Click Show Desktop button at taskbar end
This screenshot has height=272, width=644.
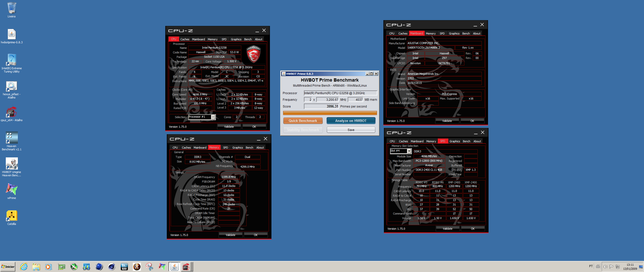pos(641,267)
